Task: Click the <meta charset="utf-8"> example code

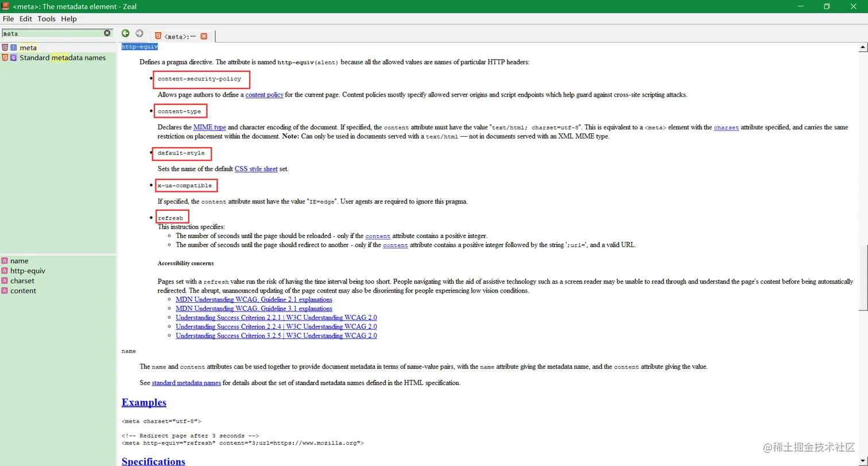Action: click(x=161, y=421)
